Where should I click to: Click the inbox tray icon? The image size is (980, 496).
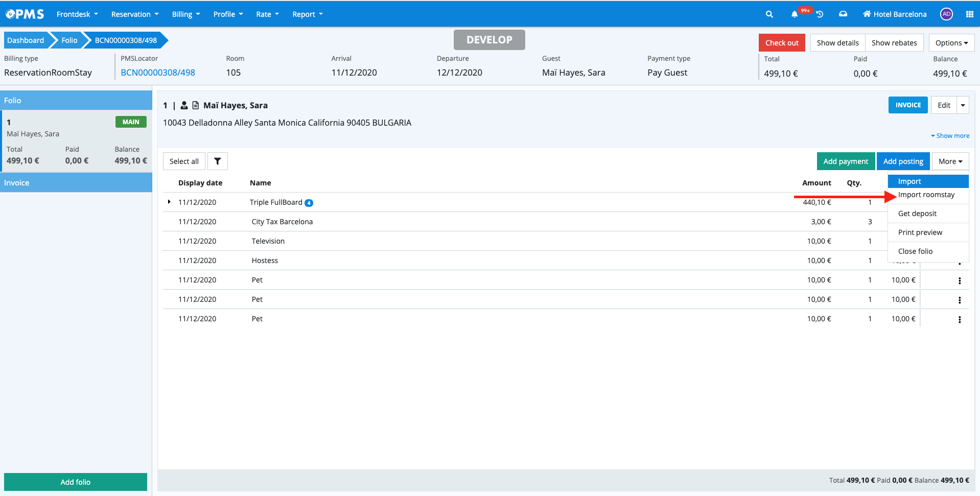pos(843,14)
